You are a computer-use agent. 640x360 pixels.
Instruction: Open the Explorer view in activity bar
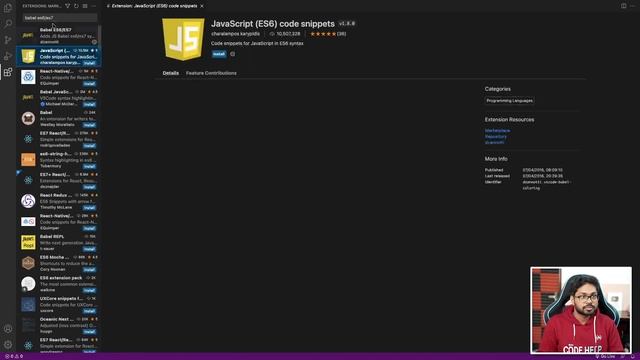8,7
